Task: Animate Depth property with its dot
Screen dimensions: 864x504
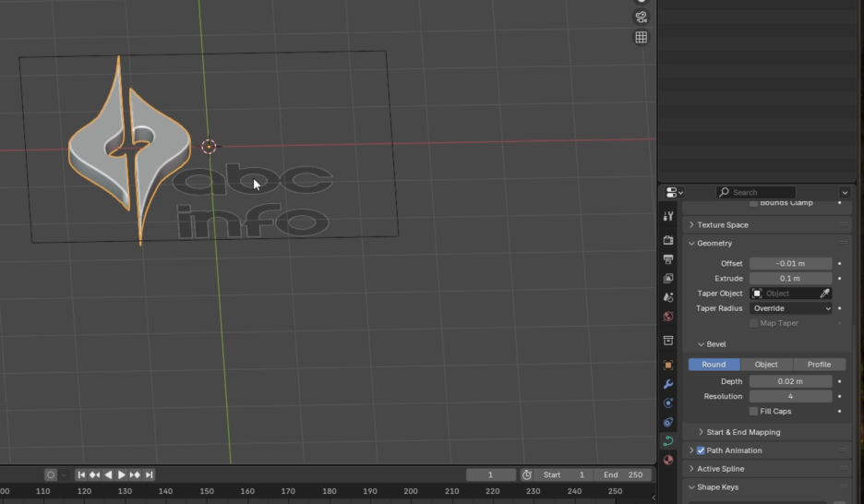Action: pyautogui.click(x=840, y=382)
